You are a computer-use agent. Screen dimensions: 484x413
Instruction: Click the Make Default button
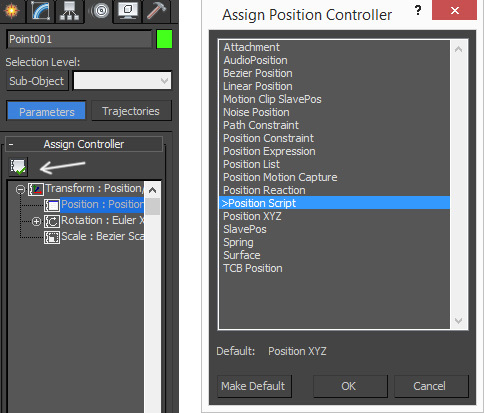tap(254, 386)
